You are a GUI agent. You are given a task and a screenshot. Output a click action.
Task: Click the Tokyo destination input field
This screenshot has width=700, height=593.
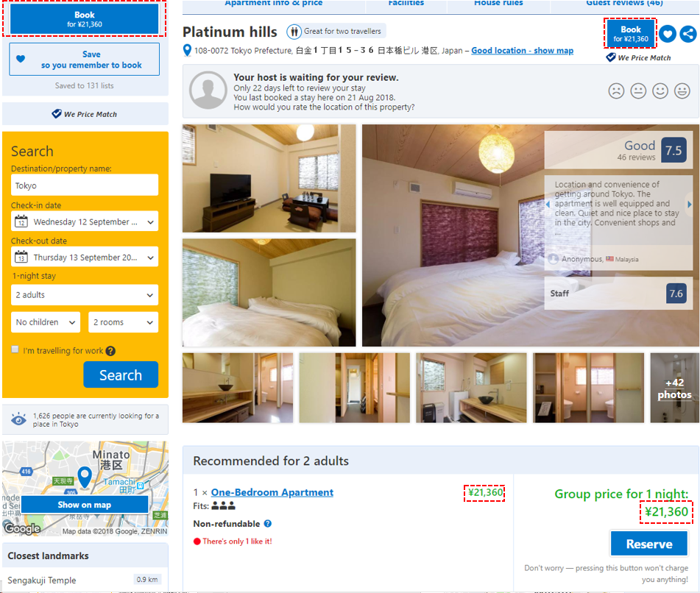coord(85,185)
